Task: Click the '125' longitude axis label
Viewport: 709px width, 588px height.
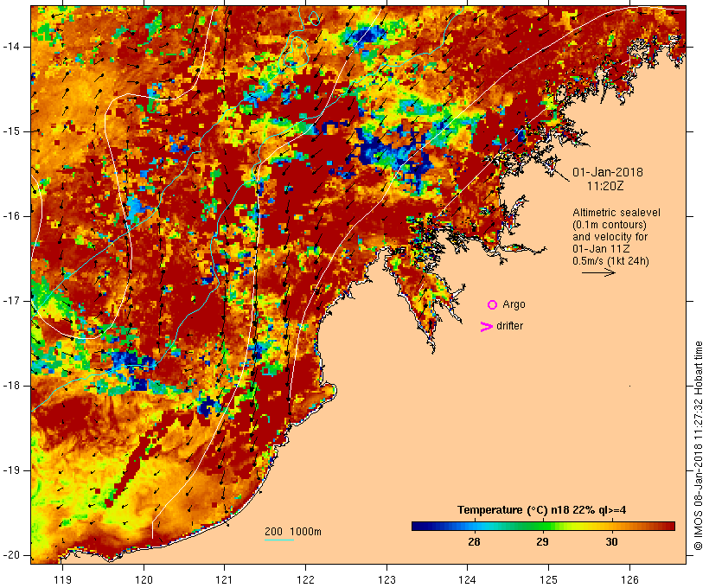Action: pyautogui.click(x=549, y=580)
